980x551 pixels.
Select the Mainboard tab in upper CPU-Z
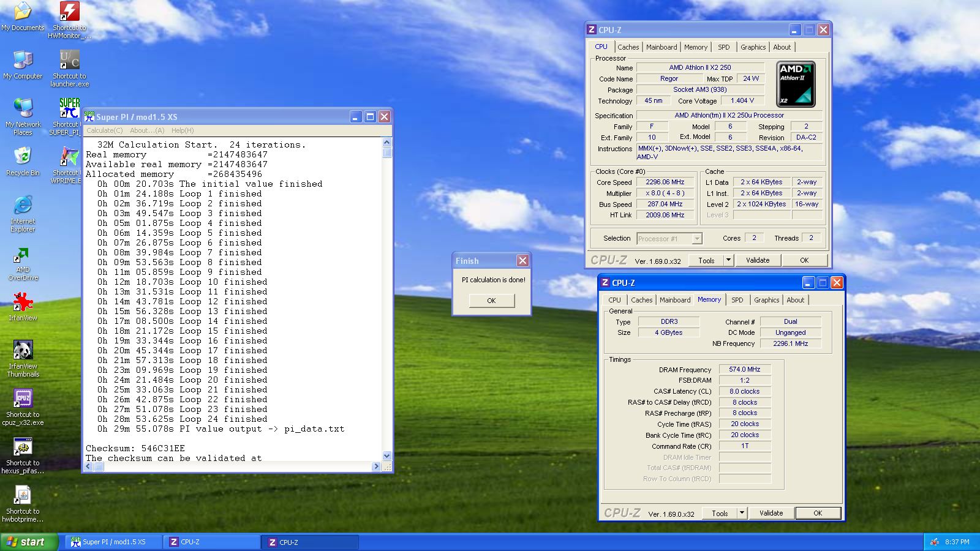pos(661,47)
